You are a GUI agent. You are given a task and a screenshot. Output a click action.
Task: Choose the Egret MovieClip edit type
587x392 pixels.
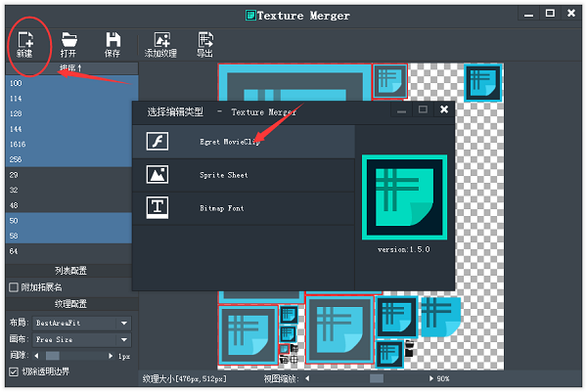244,142
